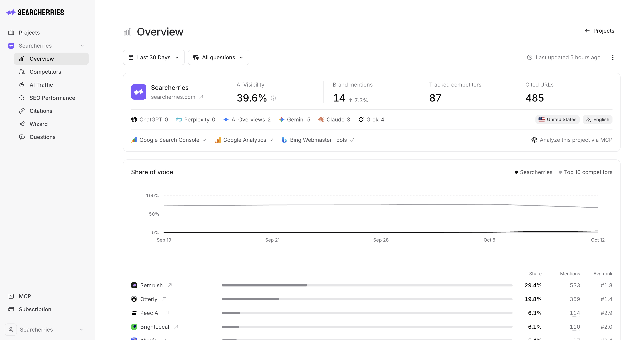The image size is (644, 340).
Task: Select Overview in the sidebar
Action: pyautogui.click(x=51, y=59)
